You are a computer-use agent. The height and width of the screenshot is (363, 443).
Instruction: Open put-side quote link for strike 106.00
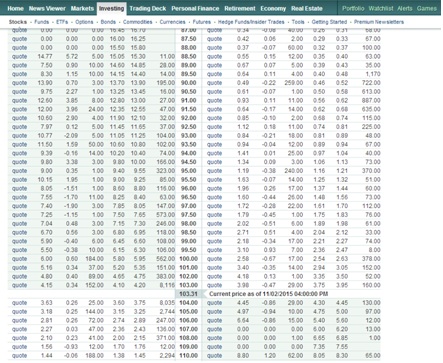[x=214, y=321]
